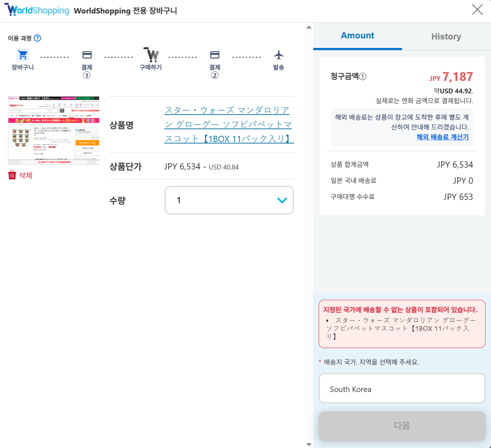The image size is (491, 448).
Task: Open the product name link スター・ウォーズ マンダロリアン
Action: [x=229, y=124]
